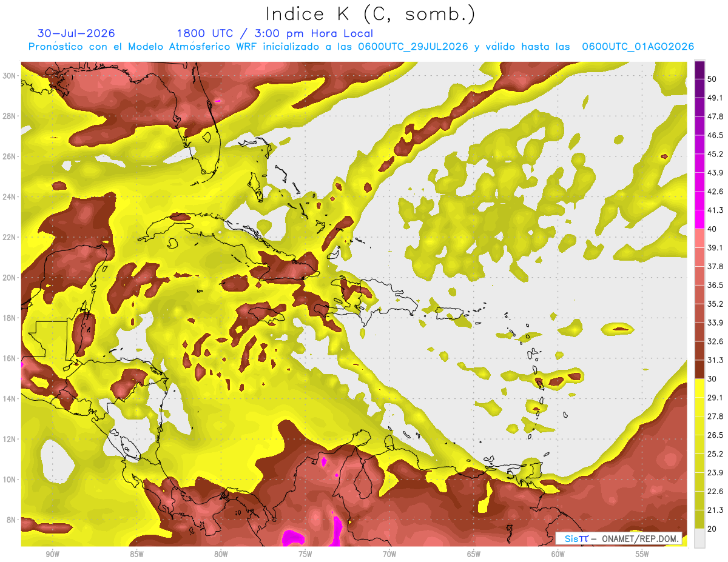Viewport: 728px width, 562px height.
Task: Click the colorbar value "32.6"
Action: pyautogui.click(x=715, y=341)
